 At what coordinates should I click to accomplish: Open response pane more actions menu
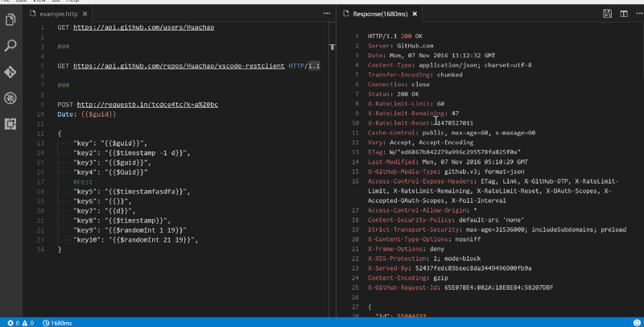pyautogui.click(x=639, y=14)
